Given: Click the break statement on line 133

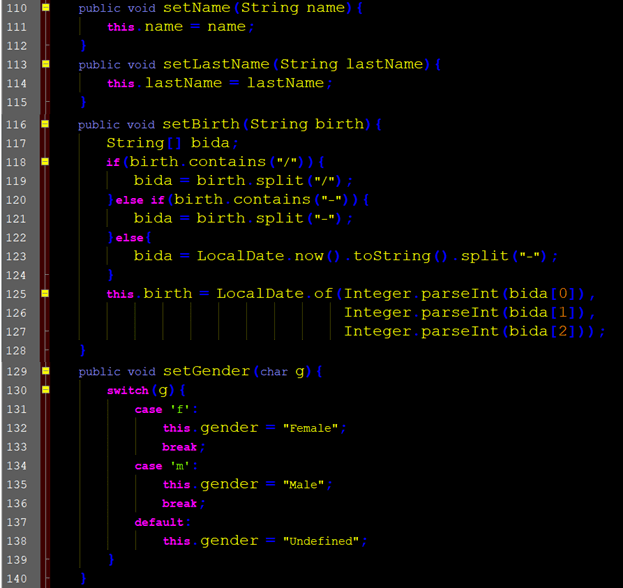Looking at the screenshot, I should [184, 447].
